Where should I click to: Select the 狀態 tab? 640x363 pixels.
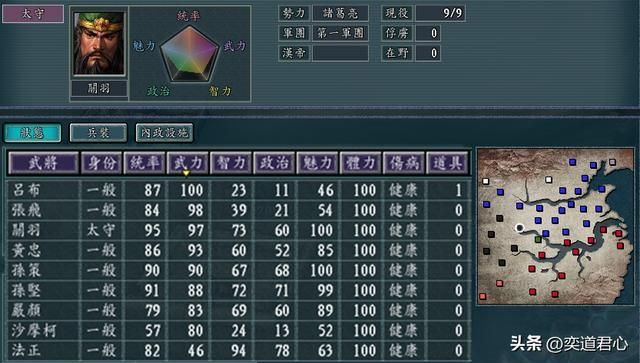(x=33, y=133)
